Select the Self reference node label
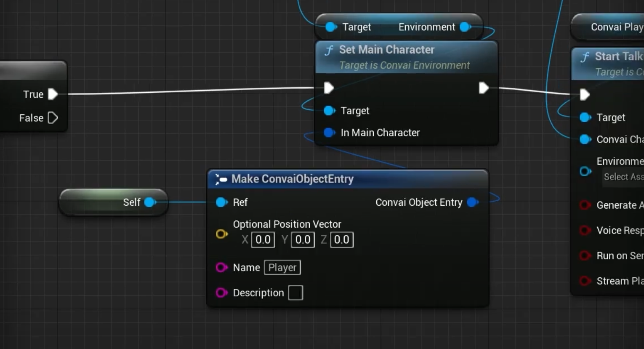Screen dimensions: 644x349 click(131, 202)
